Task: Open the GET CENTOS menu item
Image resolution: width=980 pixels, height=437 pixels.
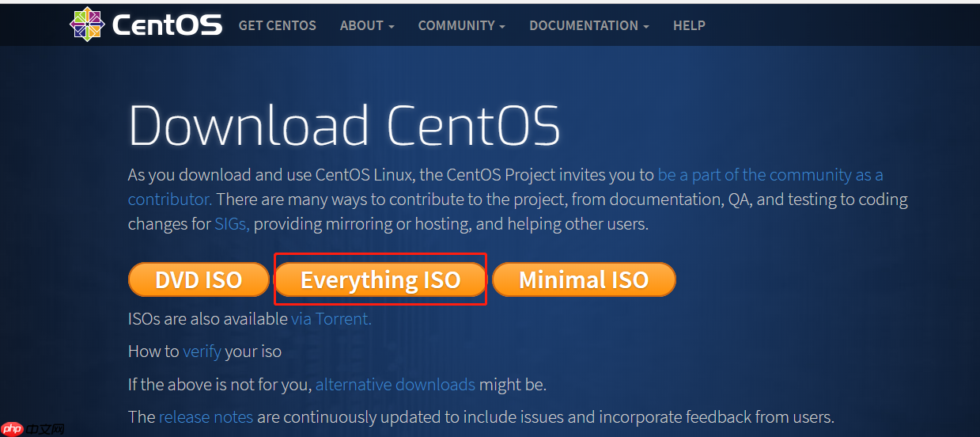Action: [277, 25]
